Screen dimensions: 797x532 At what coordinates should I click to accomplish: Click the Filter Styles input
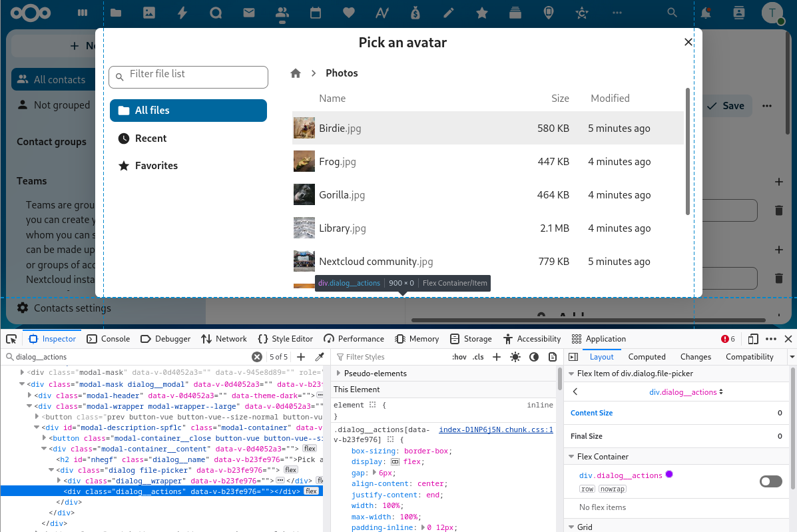click(x=392, y=357)
